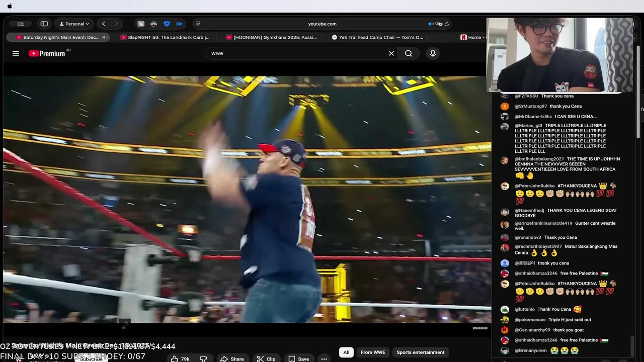The image size is (644, 362).
Task: Open the Apple menu
Action: [x=10, y=6]
